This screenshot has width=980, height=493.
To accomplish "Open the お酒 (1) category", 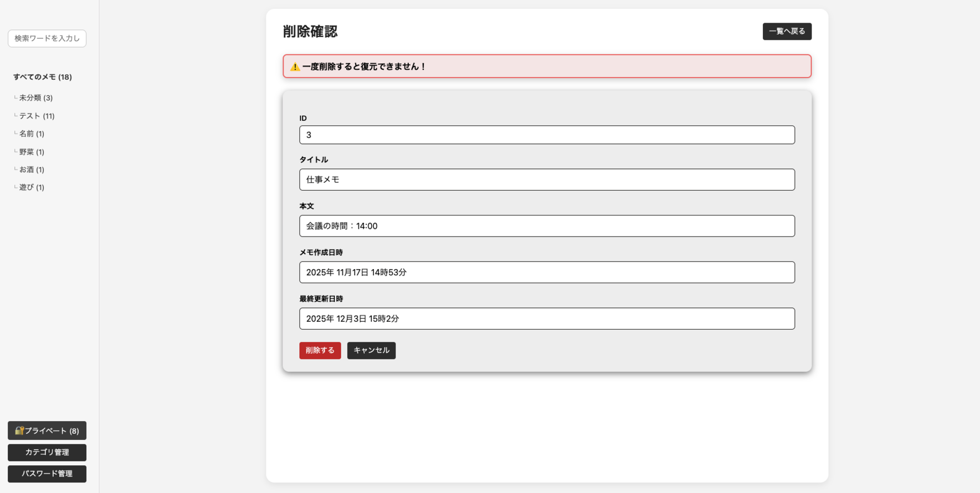I will 32,170.
